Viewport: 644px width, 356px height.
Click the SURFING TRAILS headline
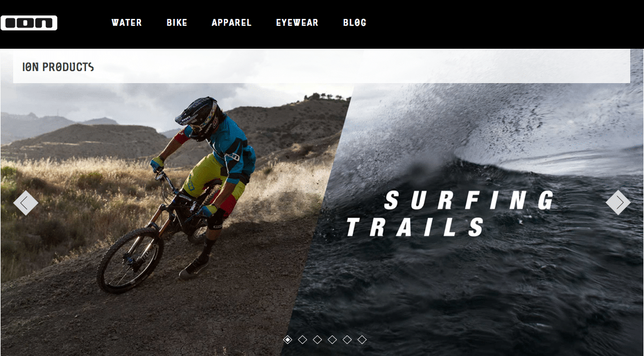[450, 213]
